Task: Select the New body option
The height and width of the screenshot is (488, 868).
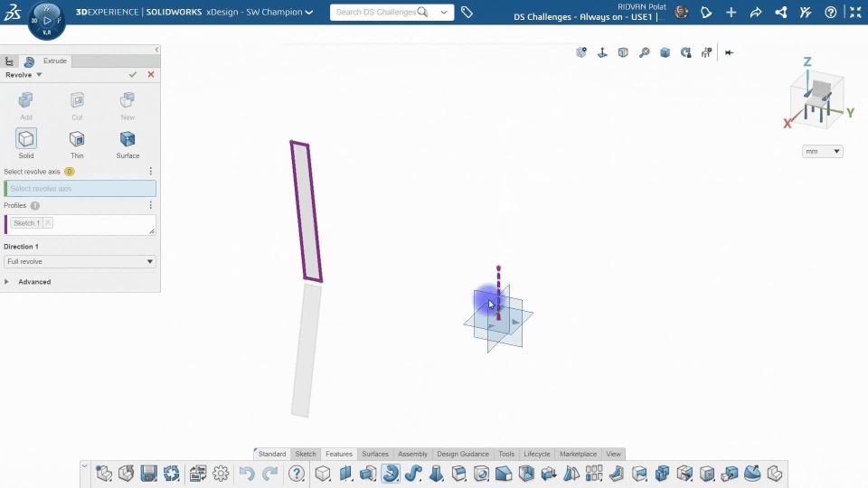Action: (x=127, y=106)
